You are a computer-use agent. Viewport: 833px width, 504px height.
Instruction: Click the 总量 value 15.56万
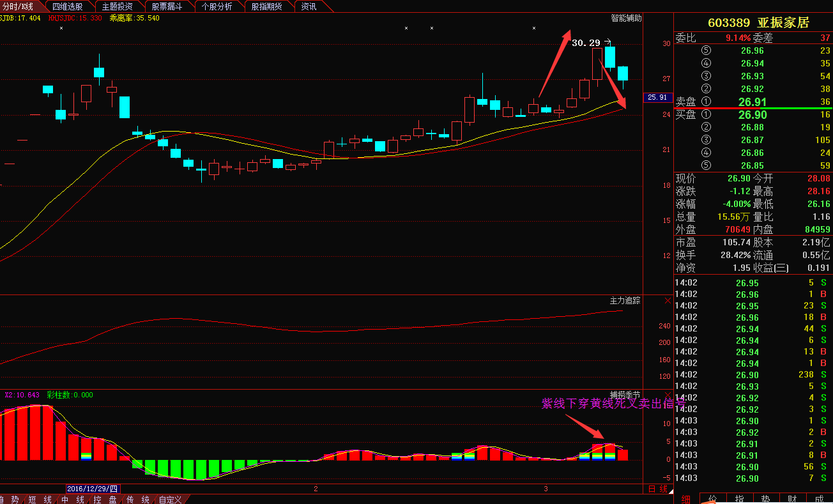click(x=734, y=217)
